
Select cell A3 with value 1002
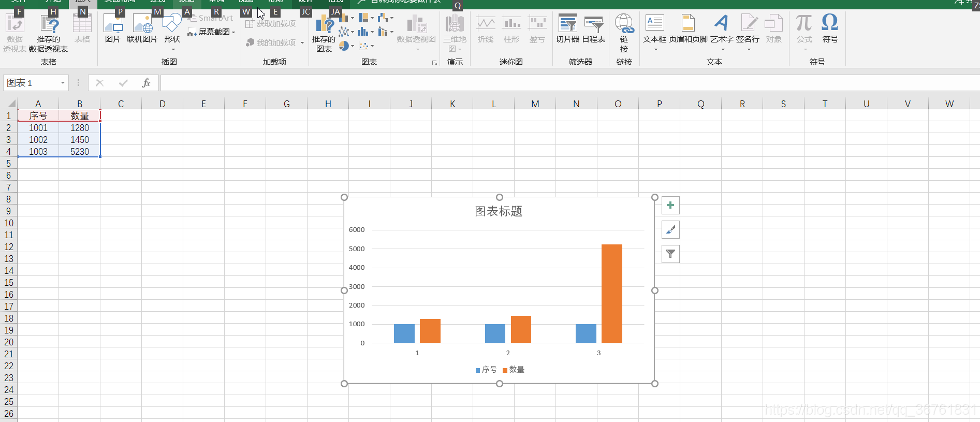pos(38,139)
